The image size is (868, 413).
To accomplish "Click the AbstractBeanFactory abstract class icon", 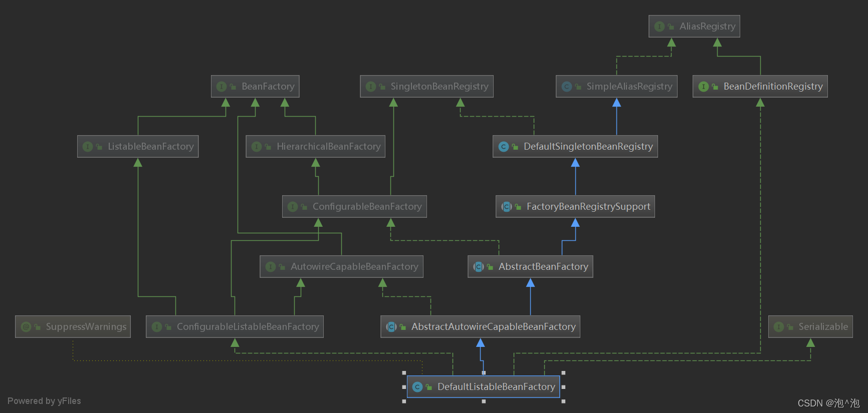I will click(x=479, y=267).
